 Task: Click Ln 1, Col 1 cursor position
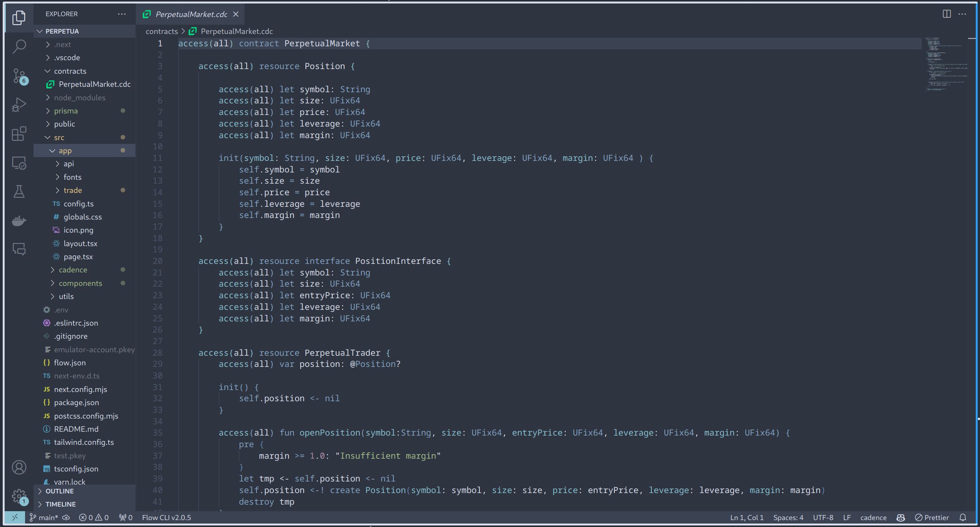click(x=747, y=517)
